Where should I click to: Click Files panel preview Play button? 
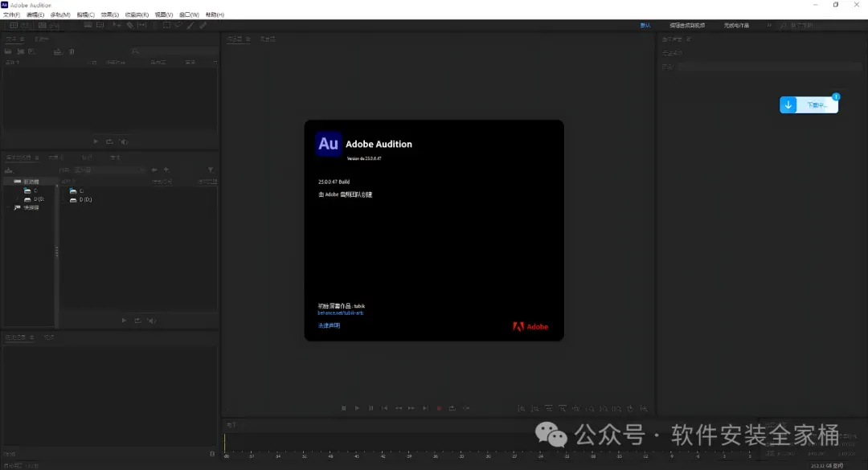tap(96, 141)
